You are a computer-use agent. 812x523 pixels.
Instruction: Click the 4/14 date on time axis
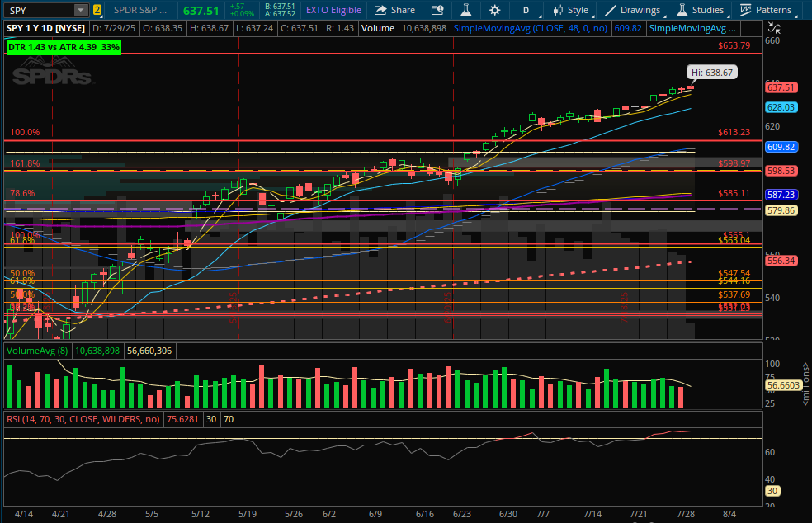[24, 514]
